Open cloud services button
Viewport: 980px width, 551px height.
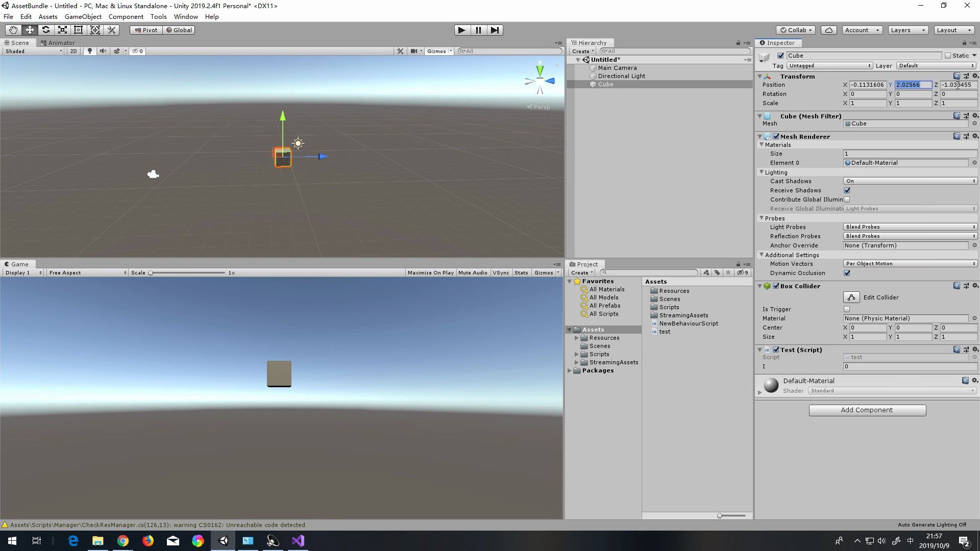pyautogui.click(x=829, y=30)
